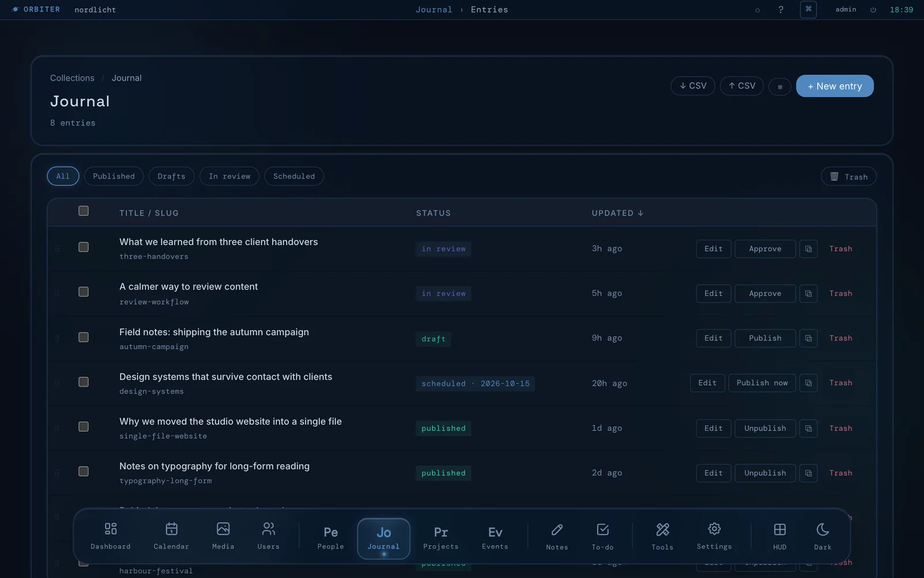Switch to the Drafts filter
The height and width of the screenshot is (578, 924).
pos(172,176)
